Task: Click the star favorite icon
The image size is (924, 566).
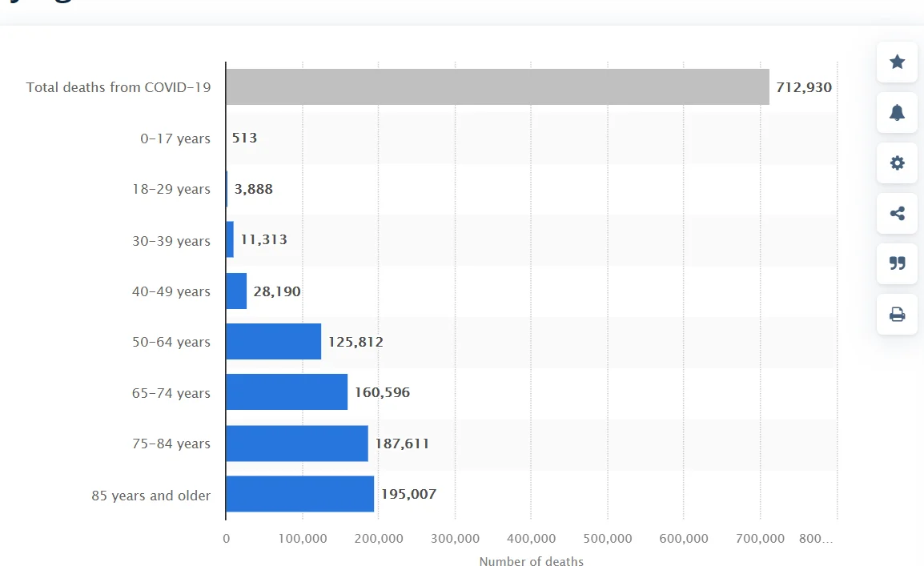Action: [x=897, y=62]
